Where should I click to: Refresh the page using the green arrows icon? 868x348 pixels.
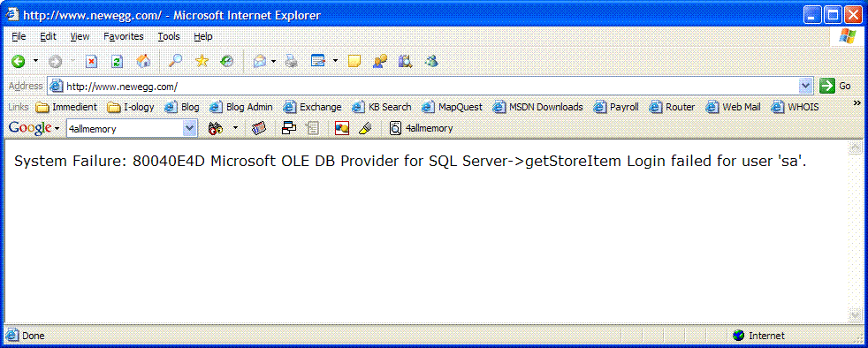pyautogui.click(x=117, y=62)
